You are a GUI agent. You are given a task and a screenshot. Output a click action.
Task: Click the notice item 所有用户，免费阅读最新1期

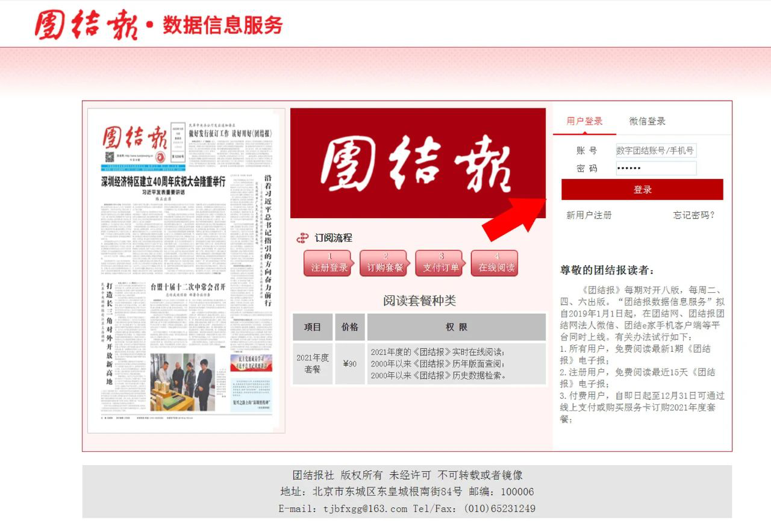pyautogui.click(x=635, y=354)
